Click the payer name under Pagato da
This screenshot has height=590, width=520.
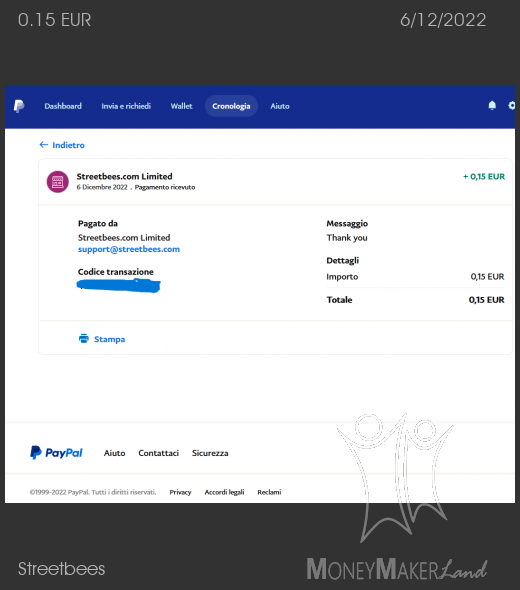(x=124, y=238)
